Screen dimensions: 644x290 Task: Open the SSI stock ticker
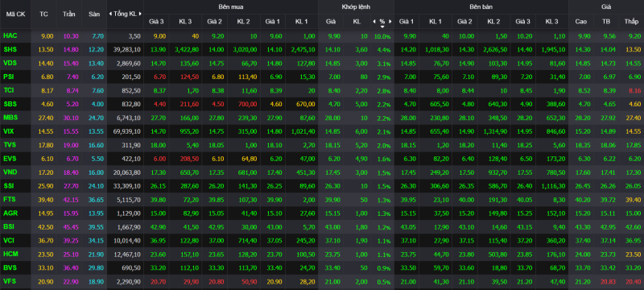[x=9, y=185]
